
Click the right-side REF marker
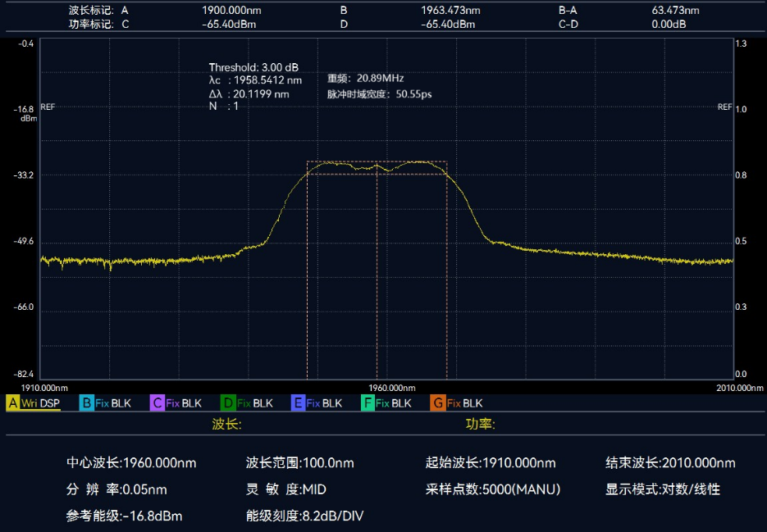(724, 107)
